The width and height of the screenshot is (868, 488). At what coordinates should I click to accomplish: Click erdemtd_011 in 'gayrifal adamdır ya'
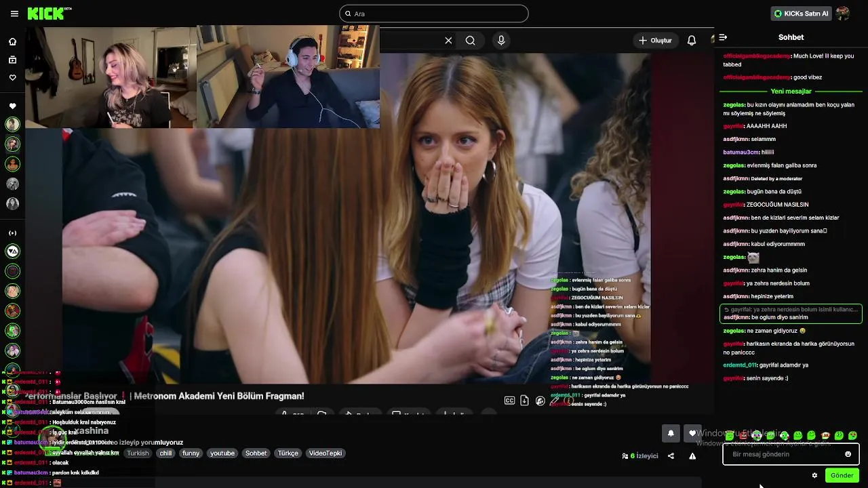(x=740, y=365)
